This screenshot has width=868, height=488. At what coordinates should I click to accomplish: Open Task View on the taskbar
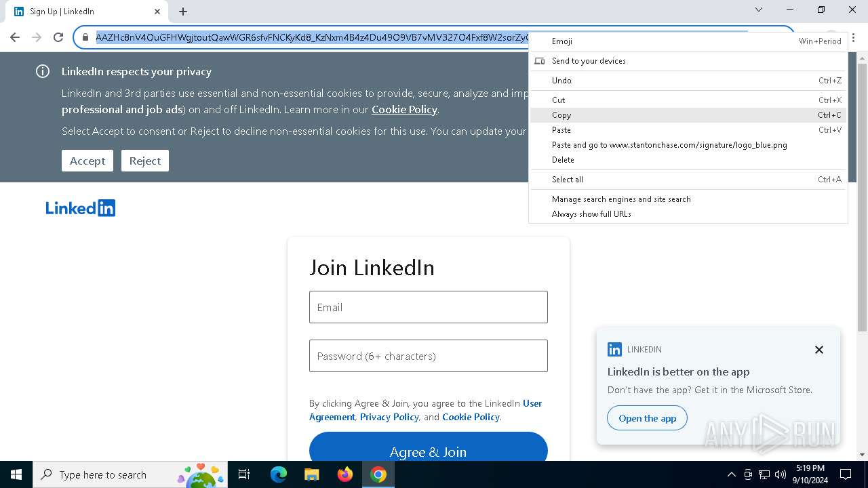(x=244, y=474)
